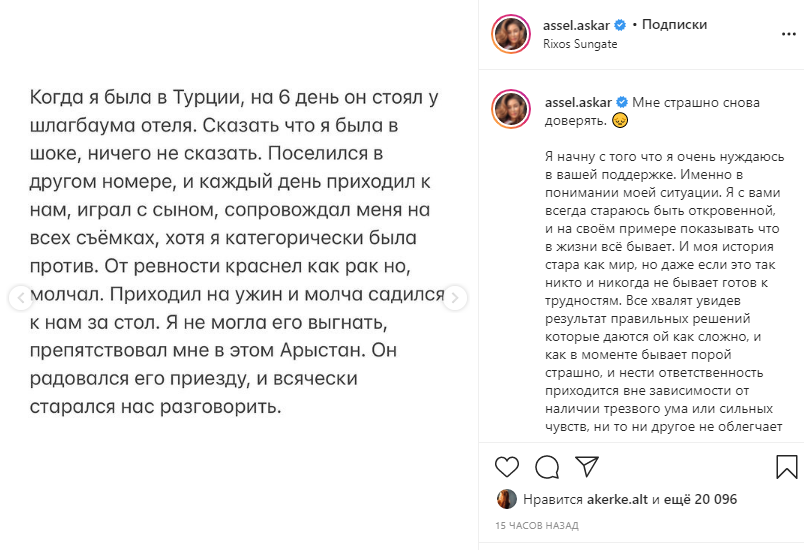The width and height of the screenshot is (804, 550).
Task: Click the verified badge beside the caption username
Action: 621,103
